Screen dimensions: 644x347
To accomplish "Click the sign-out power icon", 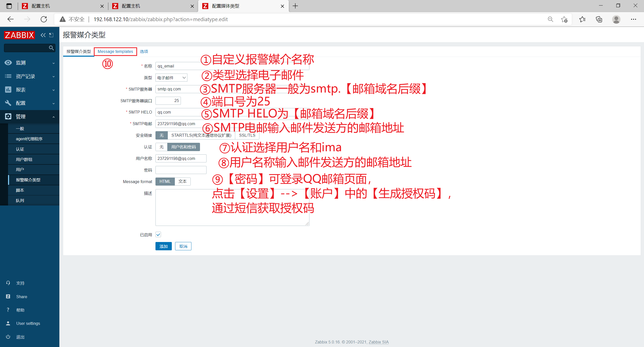I will (x=8, y=337).
